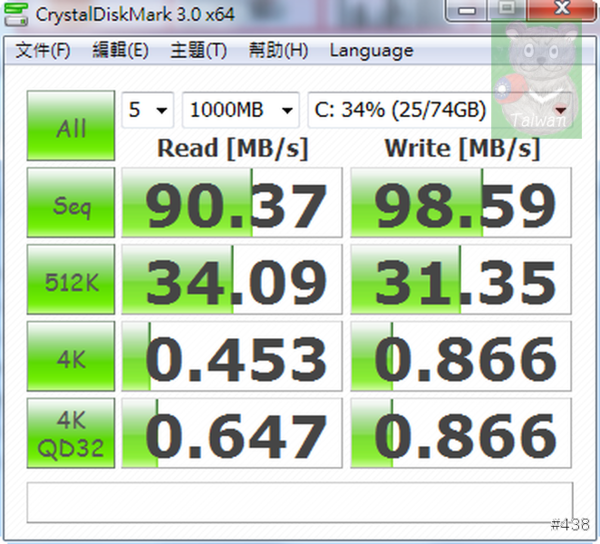600x544 pixels.
Task: Select the 4K read value 0.453
Action: point(232,356)
